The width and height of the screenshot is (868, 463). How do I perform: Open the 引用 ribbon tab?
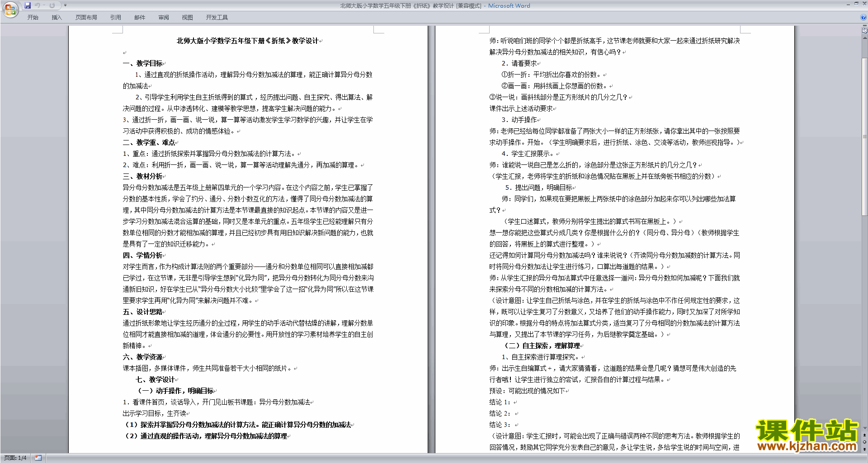116,17
